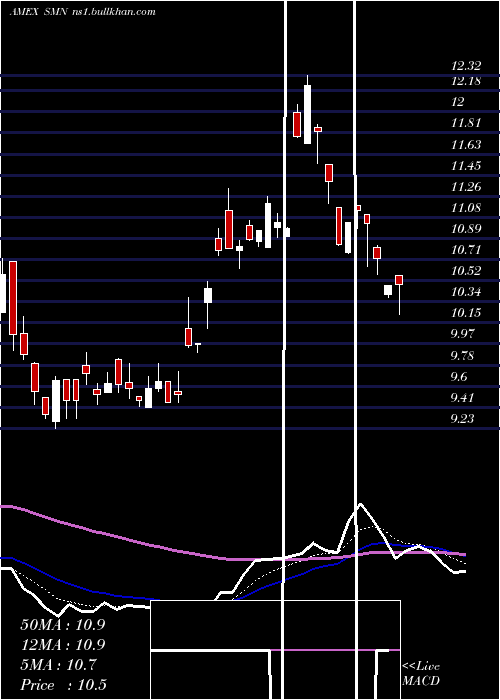Click the 5MA : 10.7 readout
Viewport: 500px width, 700px height.
pos(58,665)
